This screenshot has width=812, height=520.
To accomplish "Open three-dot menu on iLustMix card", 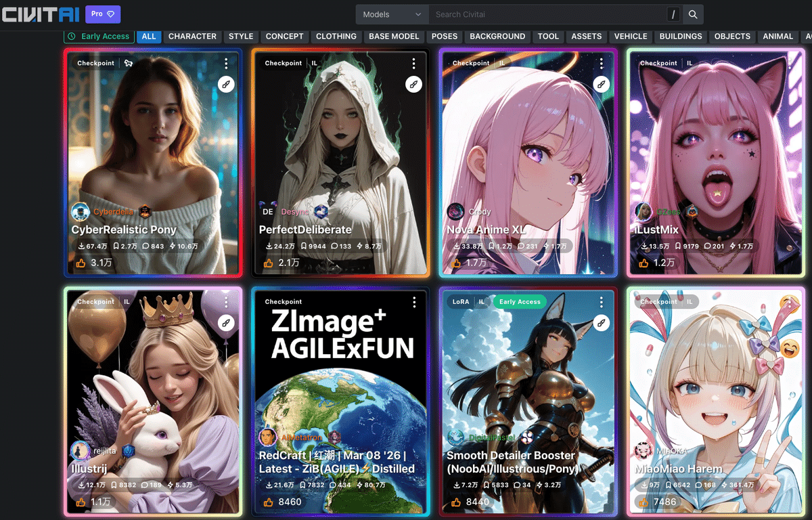I will point(789,63).
